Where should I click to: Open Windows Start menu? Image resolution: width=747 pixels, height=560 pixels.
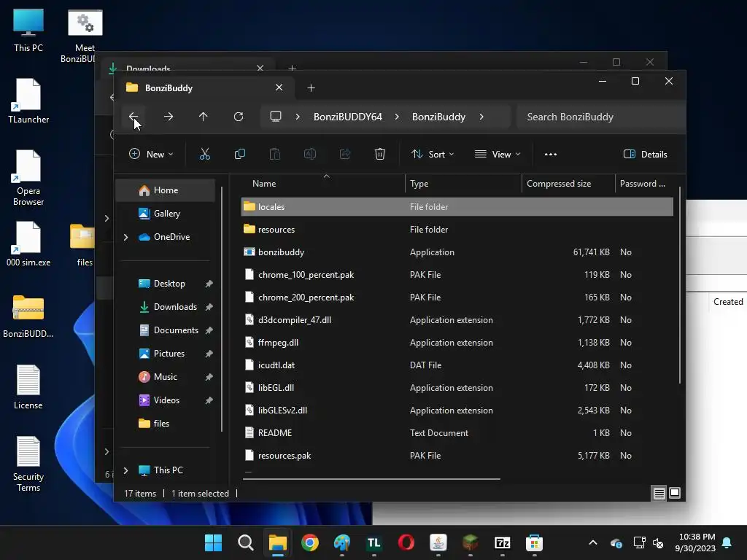[213, 542]
